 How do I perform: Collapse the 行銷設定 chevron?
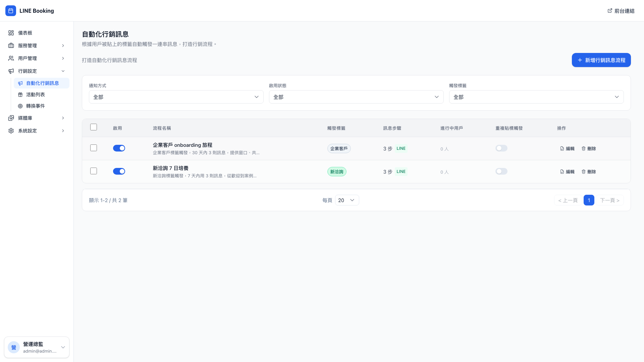click(x=63, y=71)
